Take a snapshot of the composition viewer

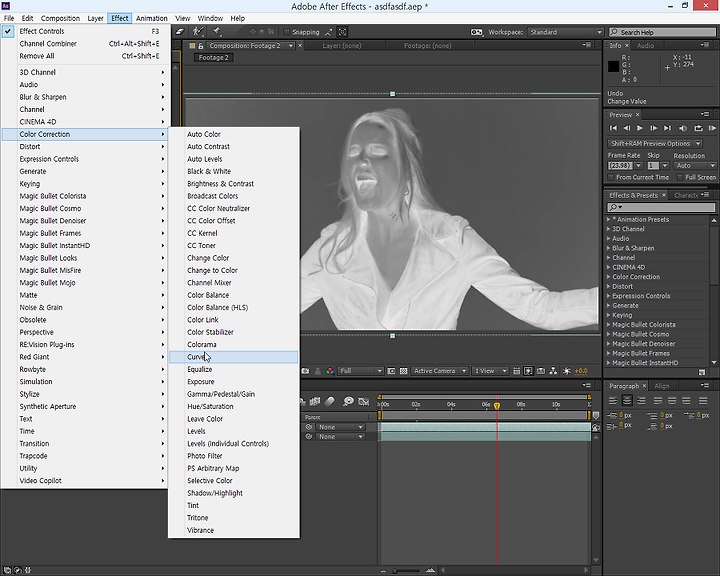tap(305, 371)
